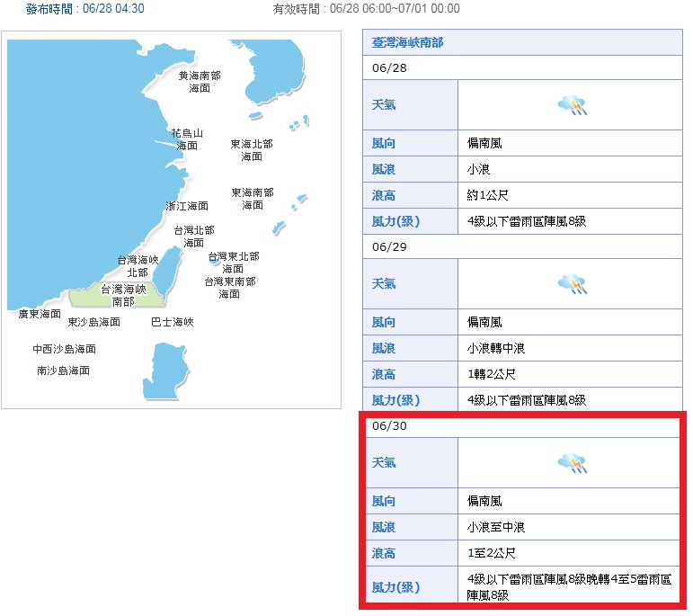Click the 有效時間 validity period text
The image size is (693, 616).
(366, 8)
